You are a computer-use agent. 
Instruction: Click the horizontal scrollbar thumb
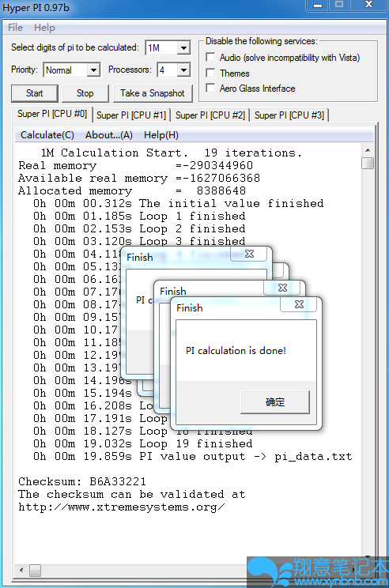pyautogui.click(x=36, y=570)
